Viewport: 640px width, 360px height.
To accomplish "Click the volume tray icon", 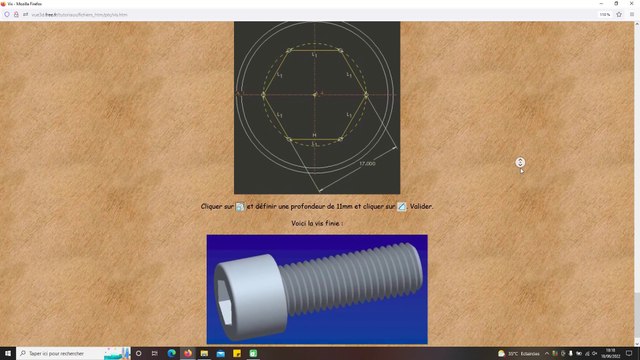I will 595,353.
